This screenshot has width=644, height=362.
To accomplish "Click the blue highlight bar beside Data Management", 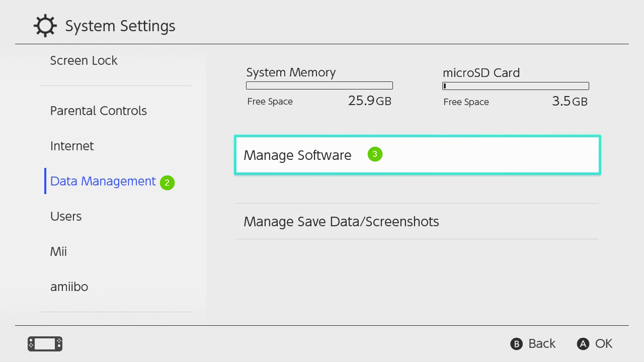I will (45, 181).
